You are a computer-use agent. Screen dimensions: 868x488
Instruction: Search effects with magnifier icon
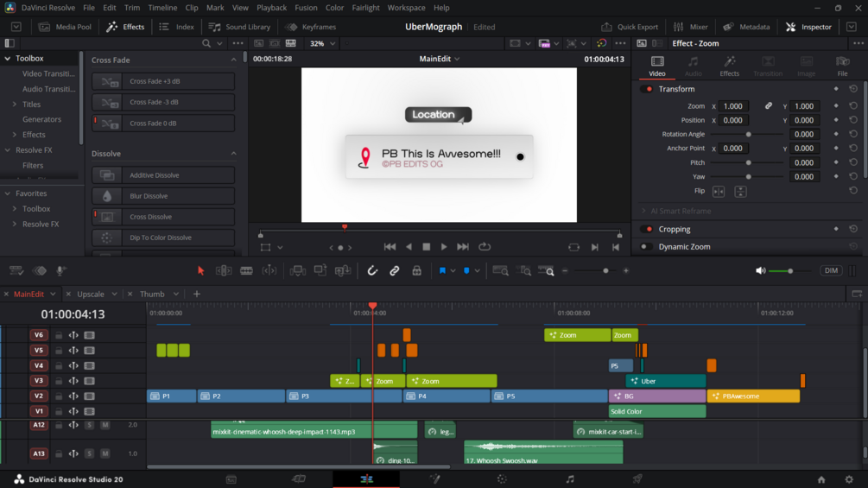click(x=206, y=43)
